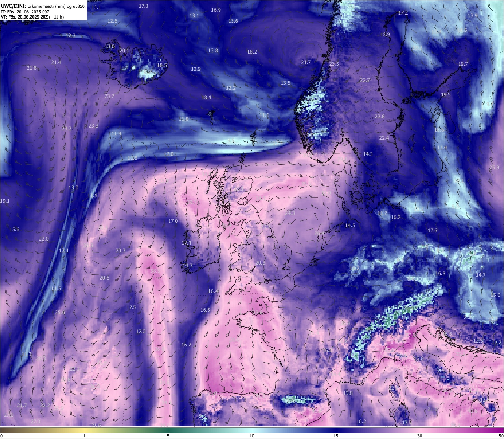Click the 30 tick on the color scale

[420, 436]
